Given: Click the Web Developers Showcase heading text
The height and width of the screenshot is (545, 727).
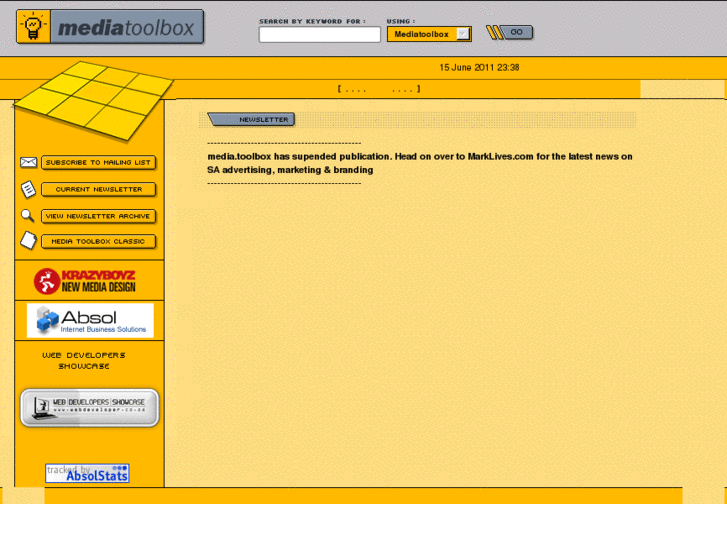Looking at the screenshot, I should tap(84, 361).
